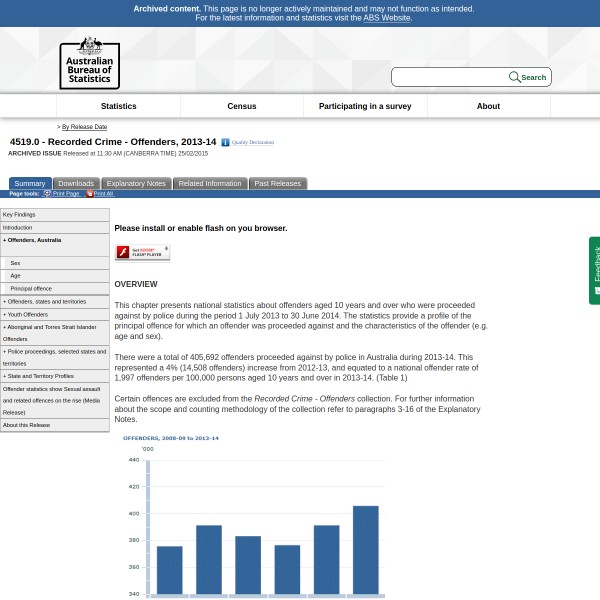This screenshot has height=600, width=600.
Task: Switch to the Downloads tab
Action: coord(76,184)
